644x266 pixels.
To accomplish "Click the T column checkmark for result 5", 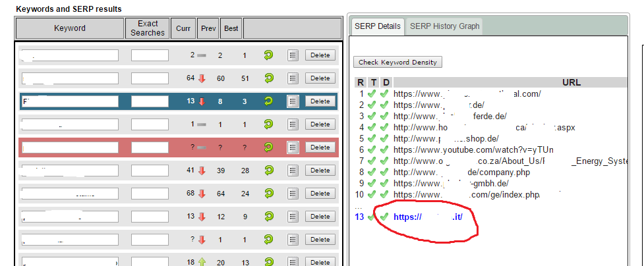I will tap(372, 139).
